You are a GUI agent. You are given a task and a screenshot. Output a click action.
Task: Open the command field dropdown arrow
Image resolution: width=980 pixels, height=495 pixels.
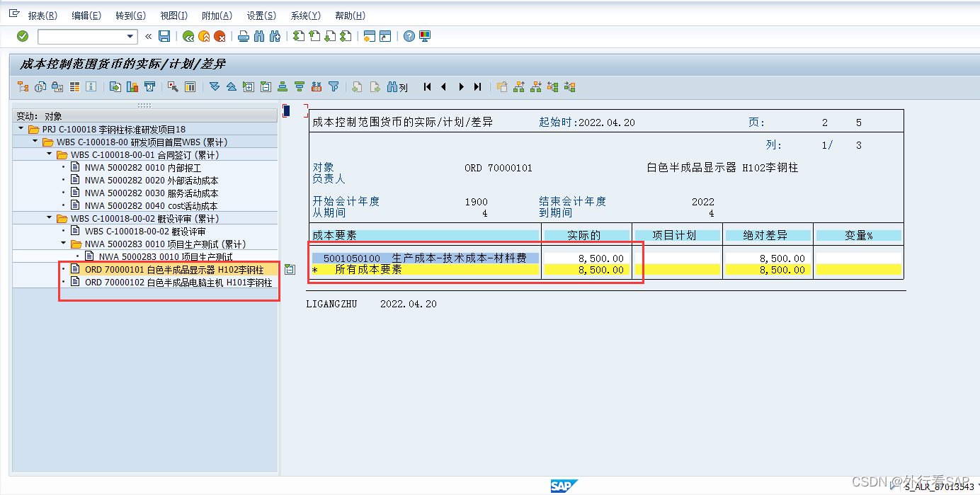[130, 36]
